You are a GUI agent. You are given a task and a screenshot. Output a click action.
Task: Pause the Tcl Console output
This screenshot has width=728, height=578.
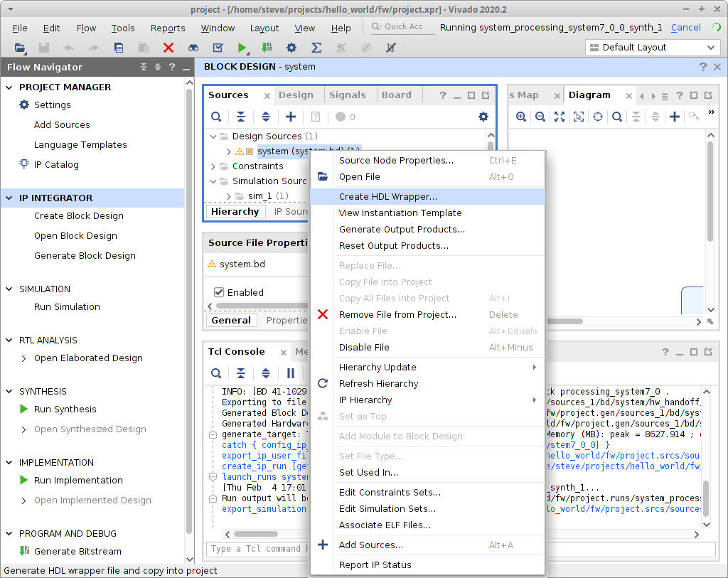tap(291, 373)
